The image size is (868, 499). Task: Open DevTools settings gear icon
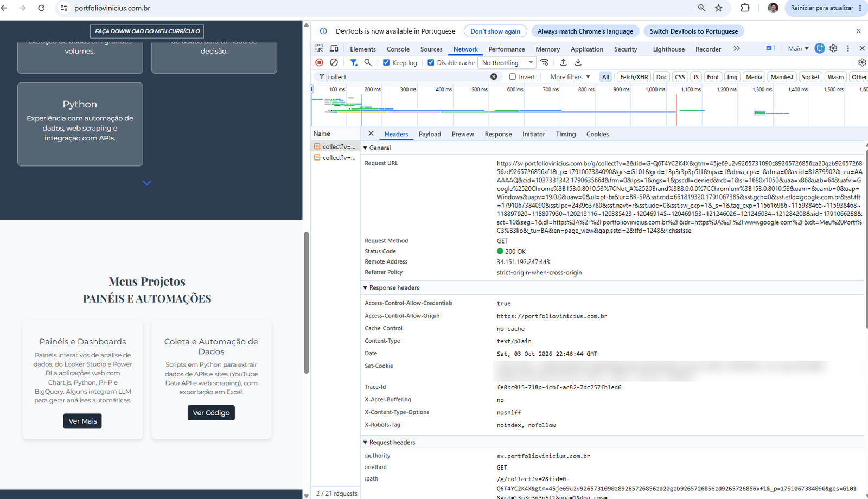click(834, 48)
